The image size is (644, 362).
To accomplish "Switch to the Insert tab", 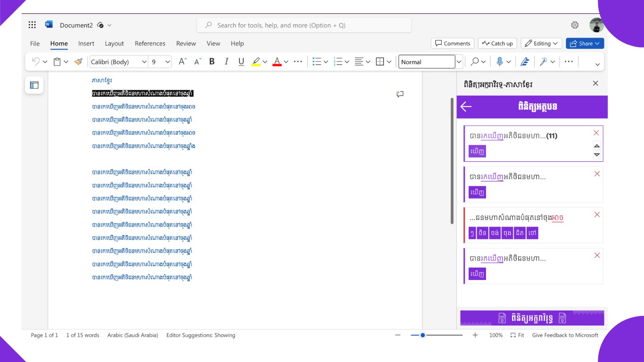I will [86, 43].
